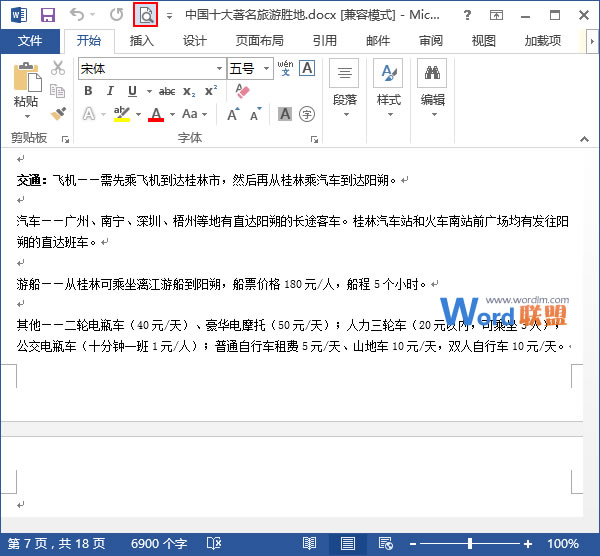
Task: Click the Character Border icon
Action: click(x=307, y=68)
